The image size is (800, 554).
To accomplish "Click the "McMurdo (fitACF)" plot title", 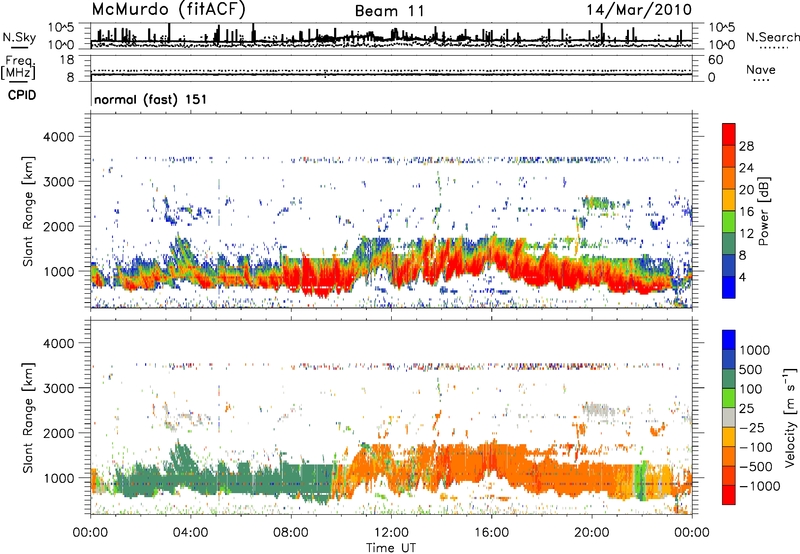I will click(x=168, y=10).
